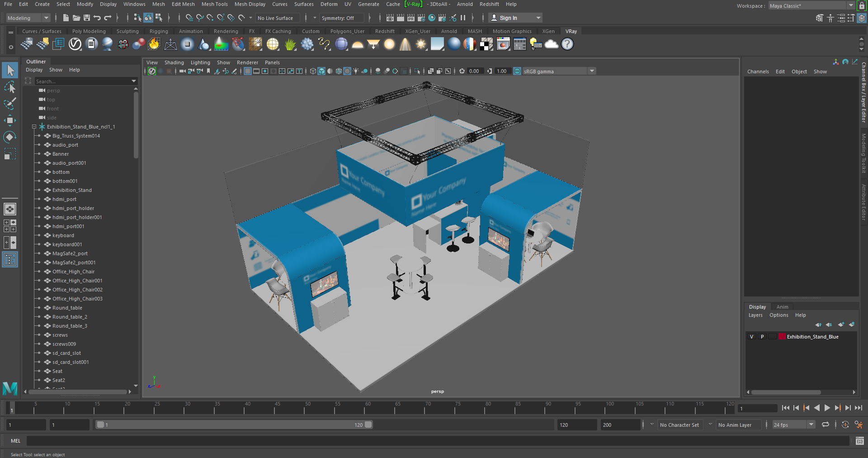Open the Symmetry Off dropdown
This screenshot has width=868, height=458.
point(341,18)
